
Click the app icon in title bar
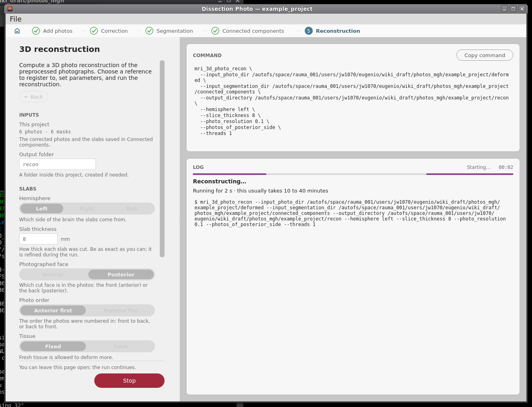(x=10, y=9)
